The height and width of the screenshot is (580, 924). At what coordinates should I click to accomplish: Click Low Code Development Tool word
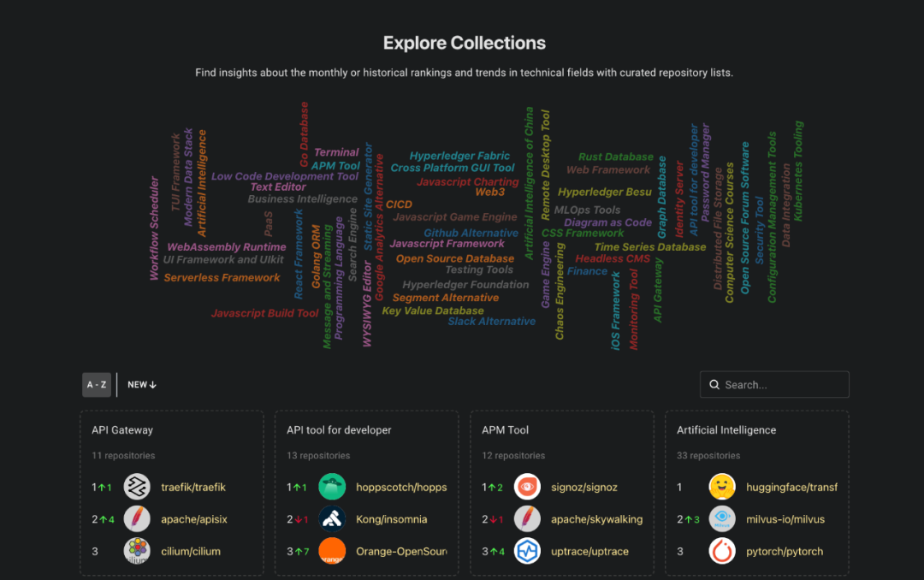point(285,176)
